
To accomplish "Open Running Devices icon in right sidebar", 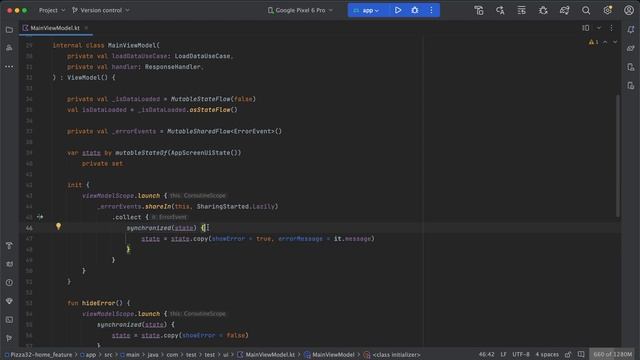I will [x=631, y=86].
